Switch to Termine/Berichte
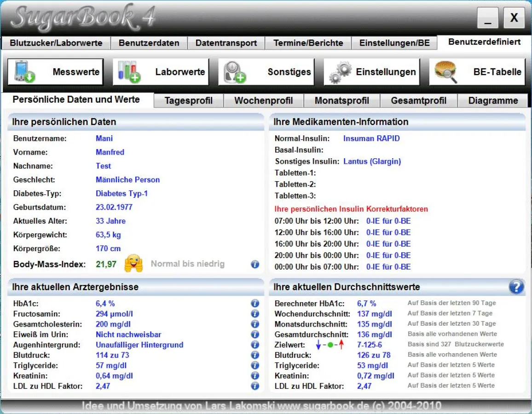 307,42
